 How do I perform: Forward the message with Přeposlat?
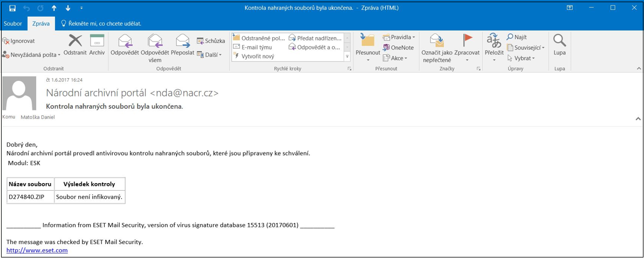point(182,45)
